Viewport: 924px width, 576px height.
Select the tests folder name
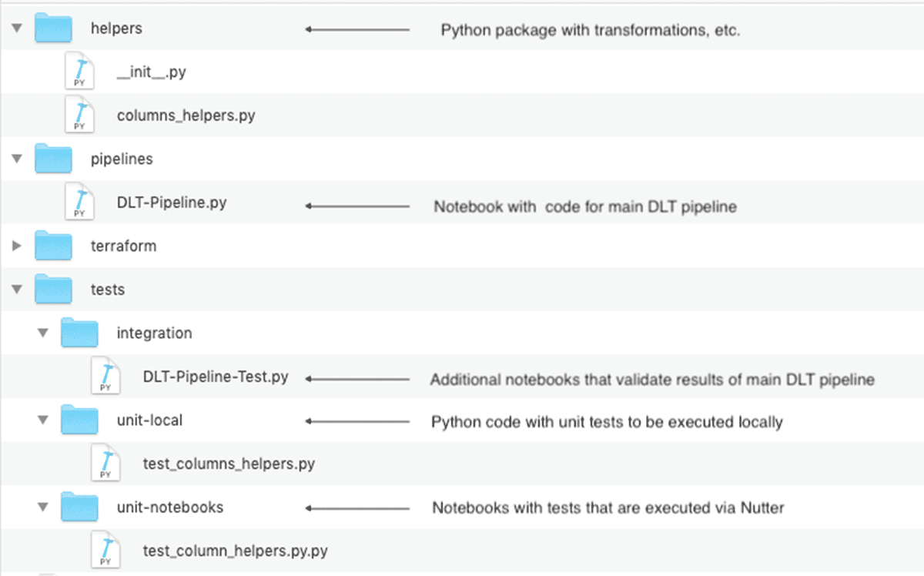point(108,290)
